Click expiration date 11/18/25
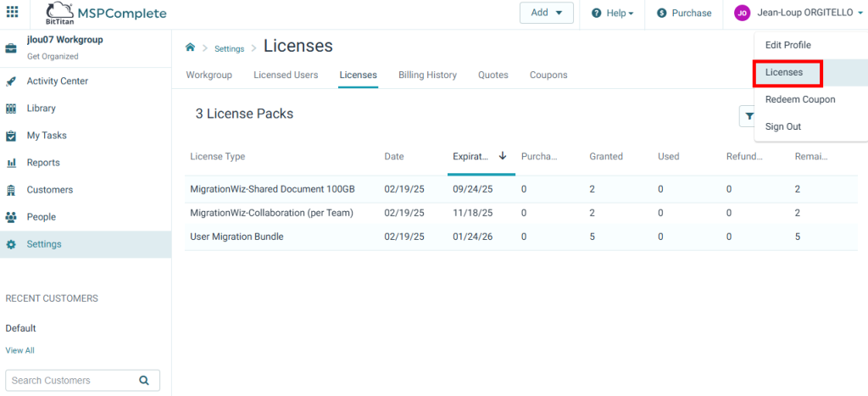 coord(473,213)
